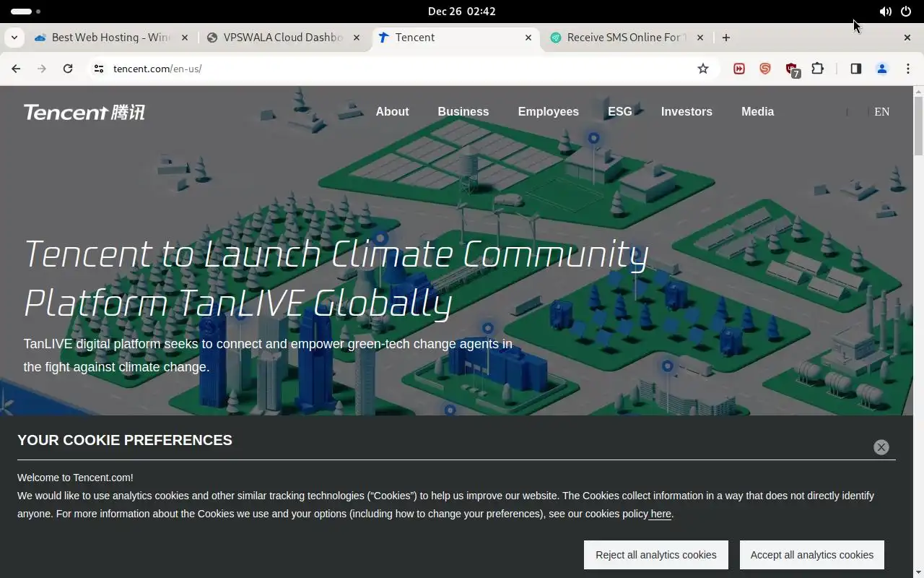The image size is (924, 578).
Task: Click the Tencent logo
Action: (x=84, y=112)
